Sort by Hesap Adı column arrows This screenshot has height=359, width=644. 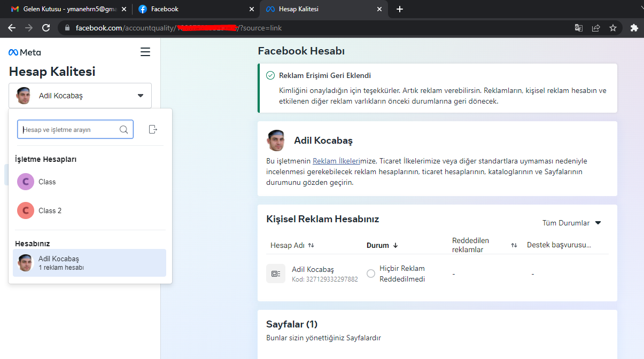coord(311,245)
